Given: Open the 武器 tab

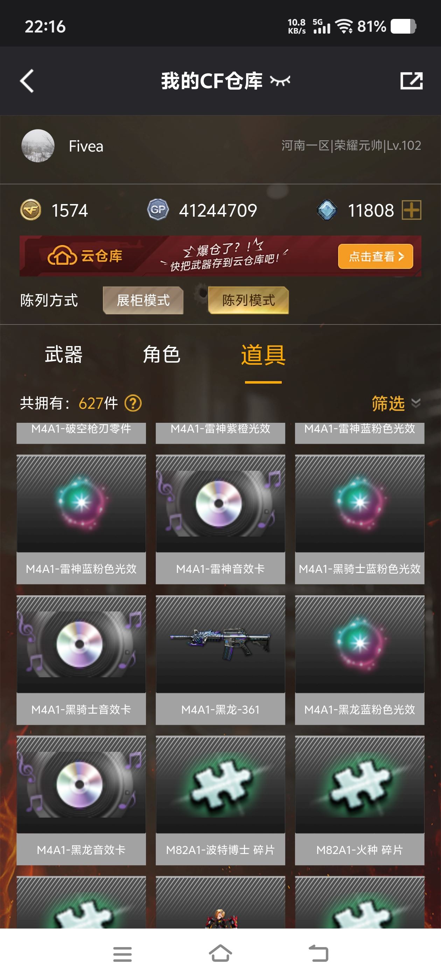Looking at the screenshot, I should [x=64, y=355].
